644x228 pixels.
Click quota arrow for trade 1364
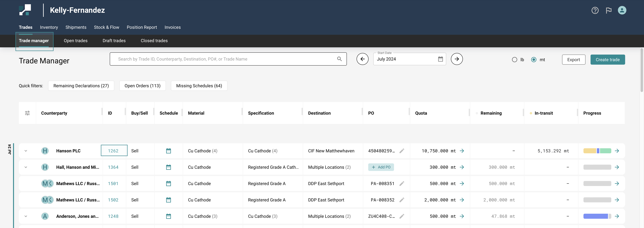coord(462,167)
